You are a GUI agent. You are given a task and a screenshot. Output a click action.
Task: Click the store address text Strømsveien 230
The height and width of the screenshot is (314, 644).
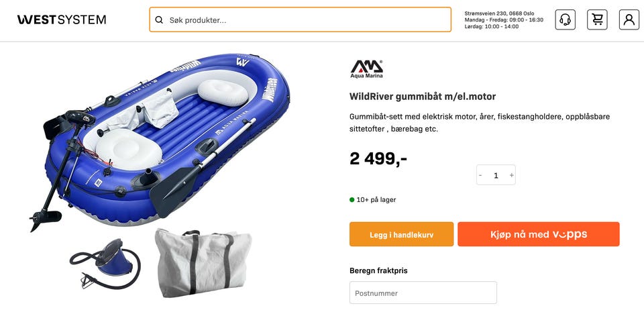coord(499,13)
